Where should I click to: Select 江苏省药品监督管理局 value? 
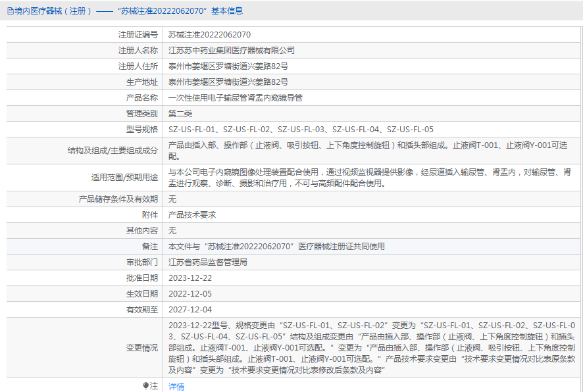(207, 262)
